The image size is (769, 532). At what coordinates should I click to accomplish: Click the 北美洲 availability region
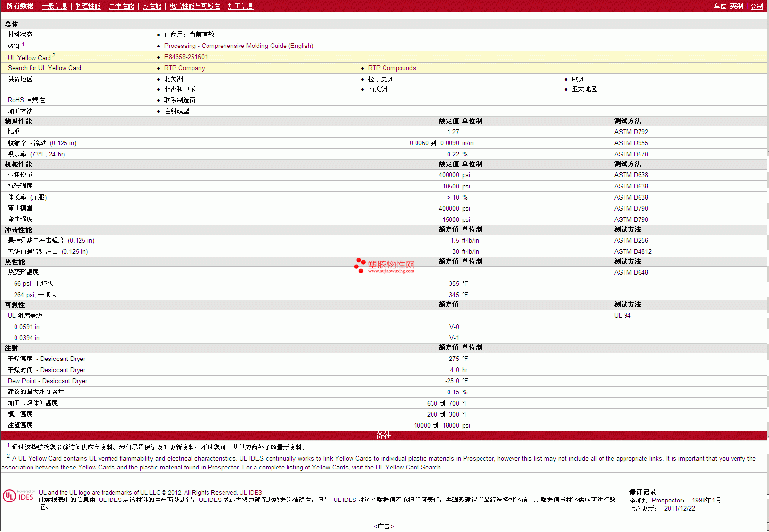pyautogui.click(x=174, y=79)
